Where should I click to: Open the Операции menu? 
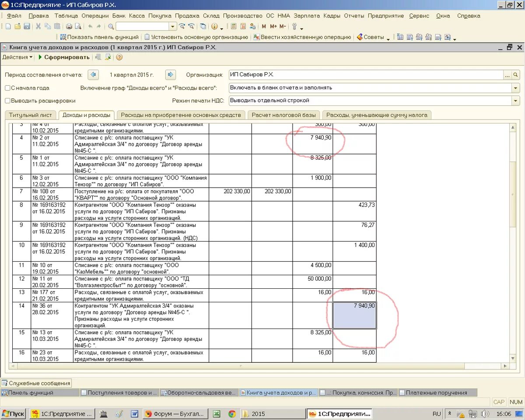tap(95, 16)
